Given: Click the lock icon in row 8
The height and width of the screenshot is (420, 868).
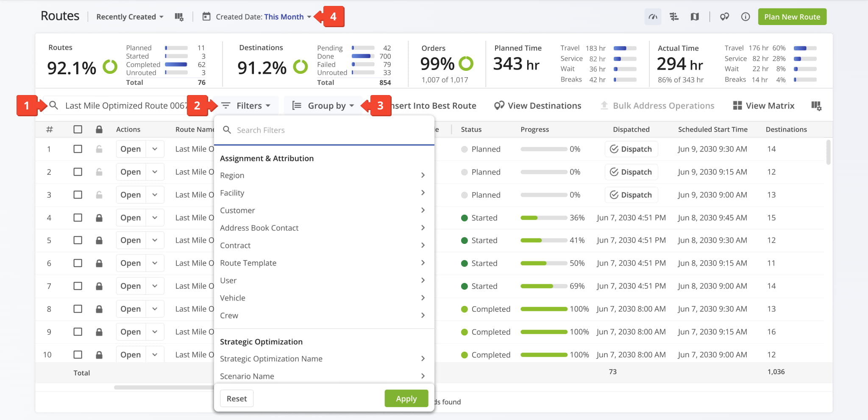Looking at the screenshot, I should tap(99, 309).
